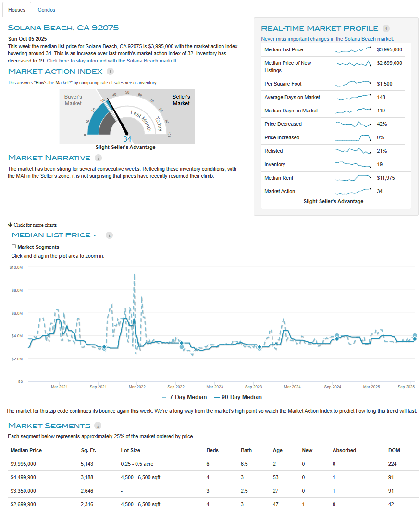Image resolution: width=420 pixels, height=518 pixels.
Task: Toggle the 7-Day Median legend series
Action: click(x=185, y=397)
